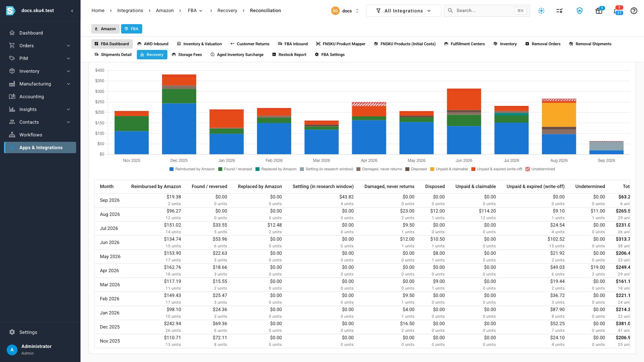Click the AI sparkle icon in header

click(x=541, y=11)
